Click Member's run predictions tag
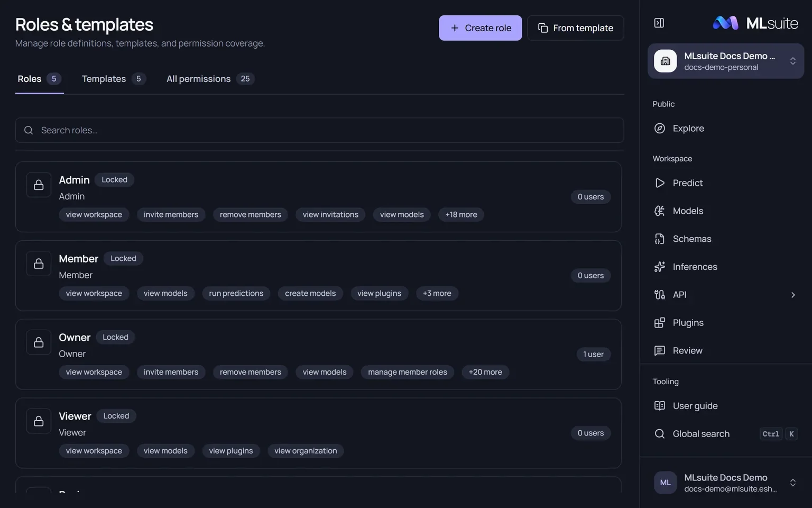This screenshot has height=508, width=812. pos(236,293)
